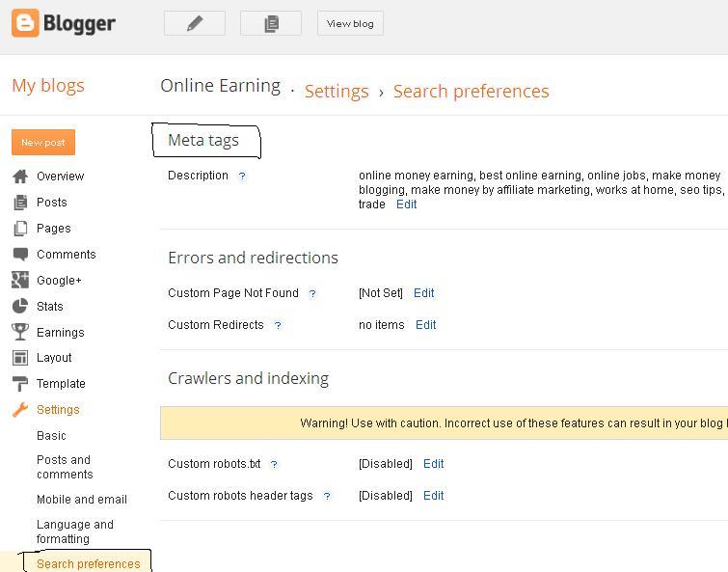728x572 pixels.
Task: Select Template in the sidebar
Action: click(x=61, y=384)
